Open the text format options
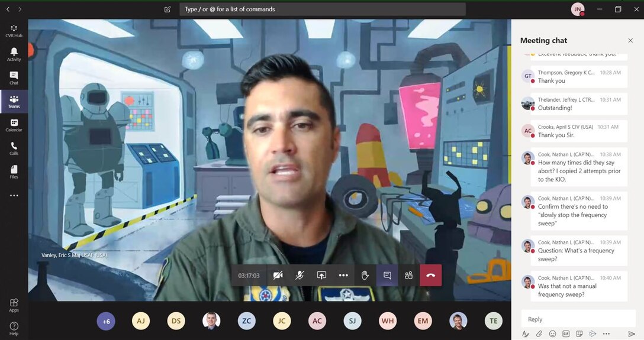Screen dimensions: 644x340 tap(525, 334)
